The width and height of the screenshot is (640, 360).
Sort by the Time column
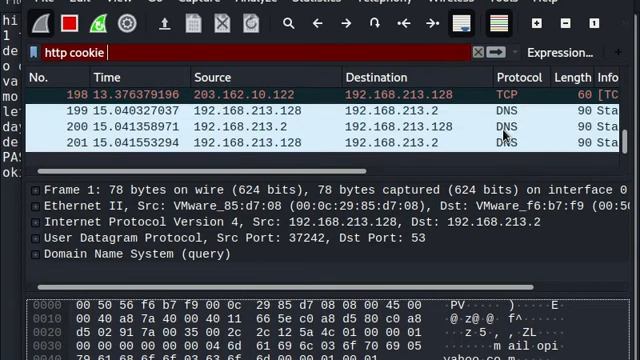tap(140, 78)
